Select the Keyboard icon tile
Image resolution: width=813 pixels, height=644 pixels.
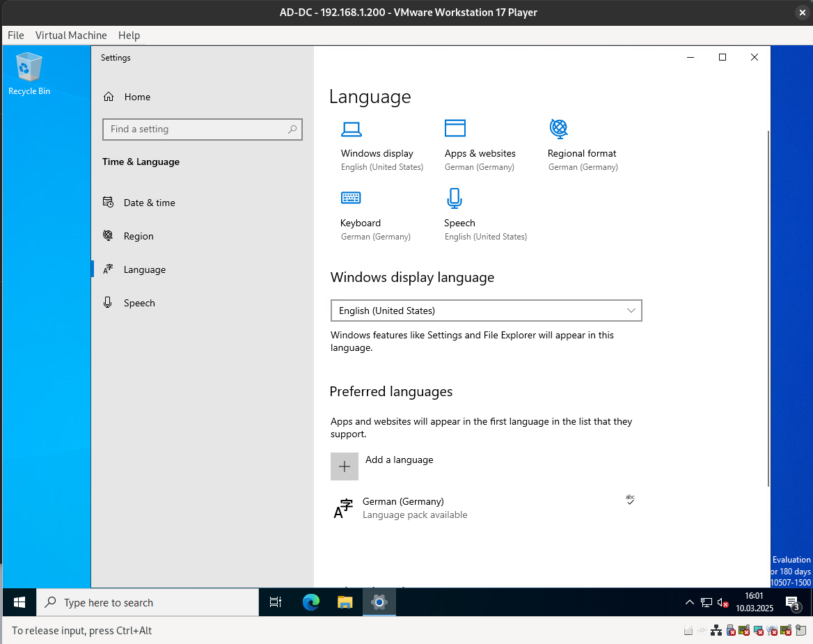pos(351,198)
